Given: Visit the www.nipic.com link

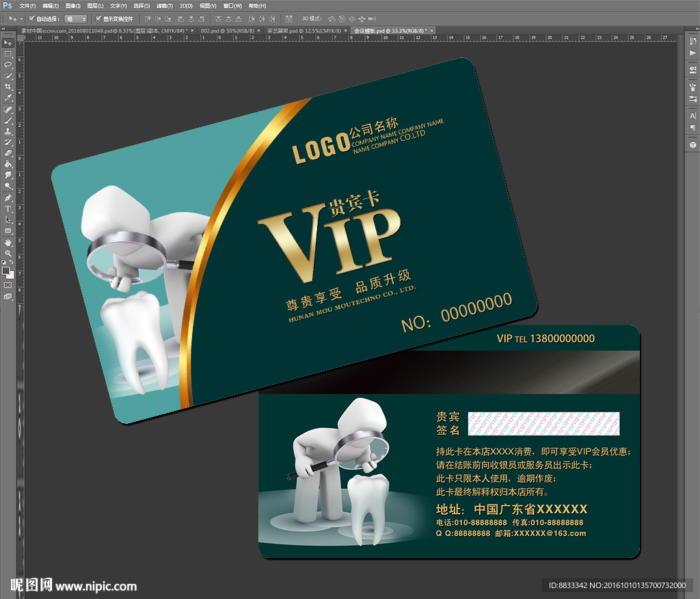Looking at the screenshot, I should pyautogui.click(x=95, y=586).
